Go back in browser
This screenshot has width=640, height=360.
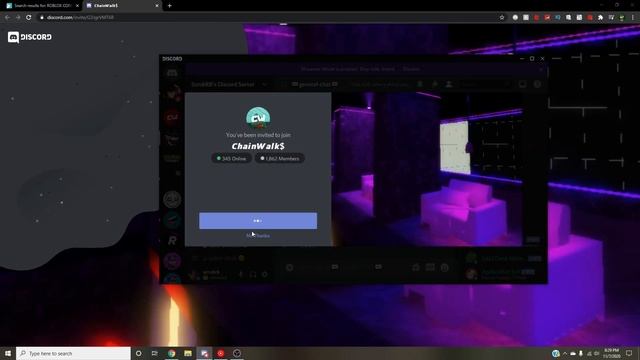point(7,18)
